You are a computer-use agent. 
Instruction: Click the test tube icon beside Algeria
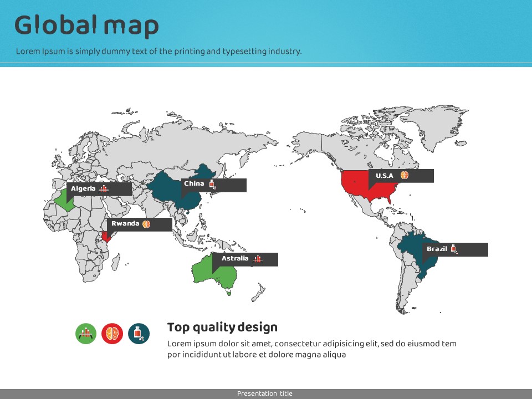(104, 189)
